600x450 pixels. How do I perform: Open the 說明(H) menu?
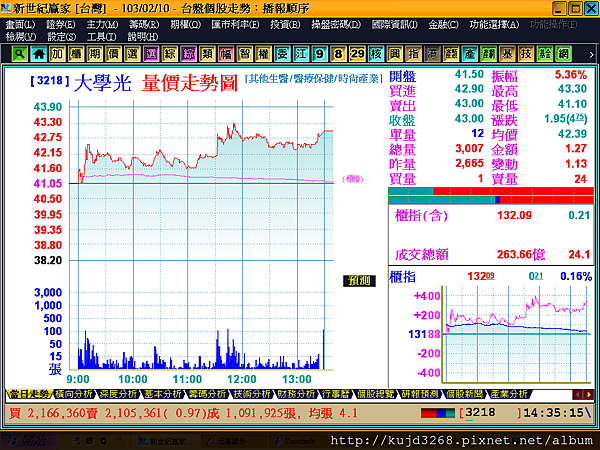143,37
